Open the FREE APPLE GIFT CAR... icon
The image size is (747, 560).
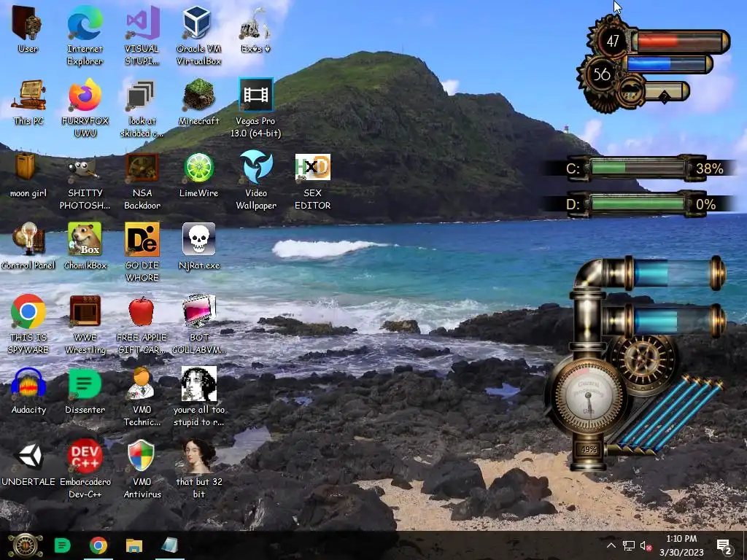[x=142, y=324]
